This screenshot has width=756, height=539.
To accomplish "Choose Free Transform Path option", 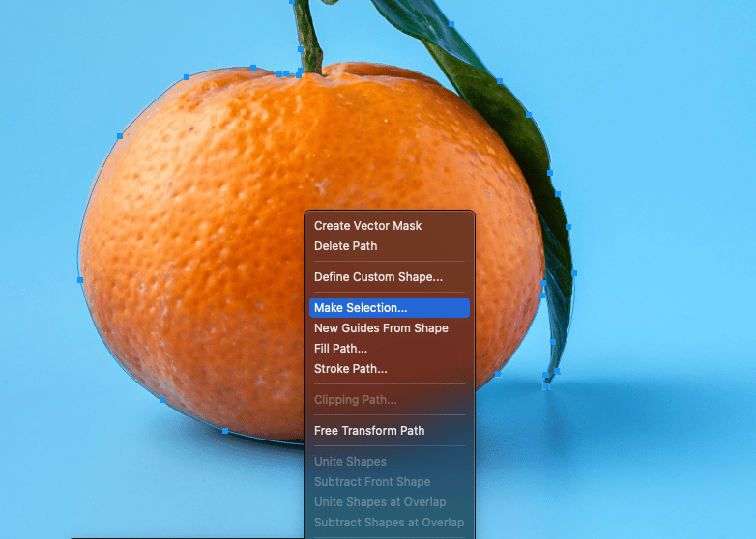I will tap(389, 431).
